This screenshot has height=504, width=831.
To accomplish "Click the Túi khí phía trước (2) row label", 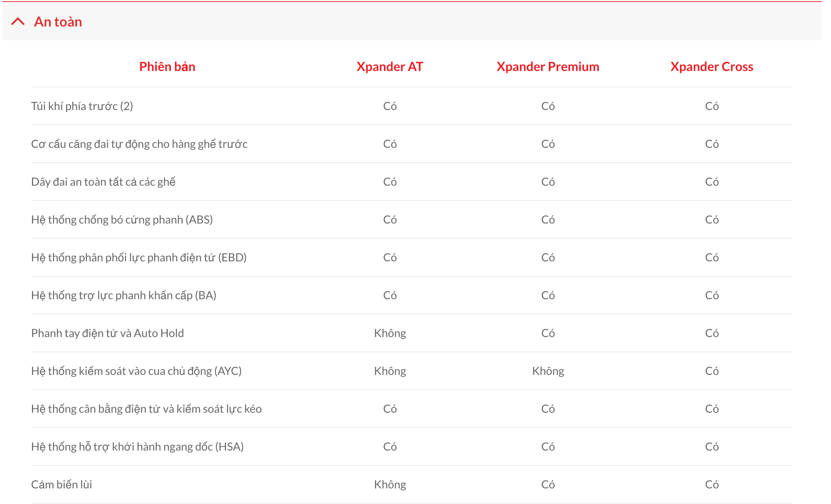I will click(82, 106).
